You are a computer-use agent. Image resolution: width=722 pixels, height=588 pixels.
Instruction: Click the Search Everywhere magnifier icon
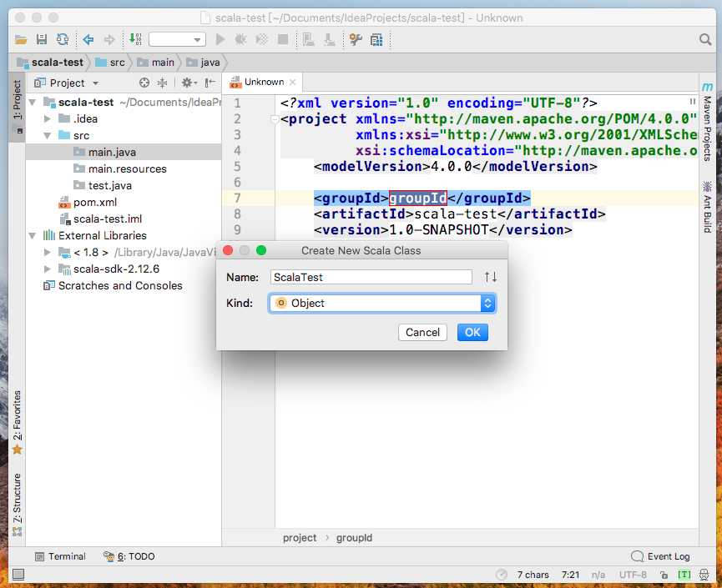click(x=704, y=39)
